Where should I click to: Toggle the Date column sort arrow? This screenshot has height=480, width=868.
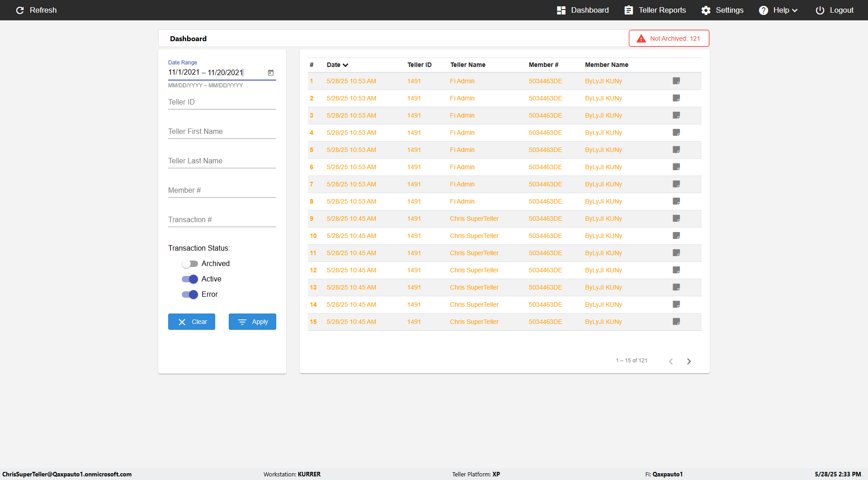(345, 65)
